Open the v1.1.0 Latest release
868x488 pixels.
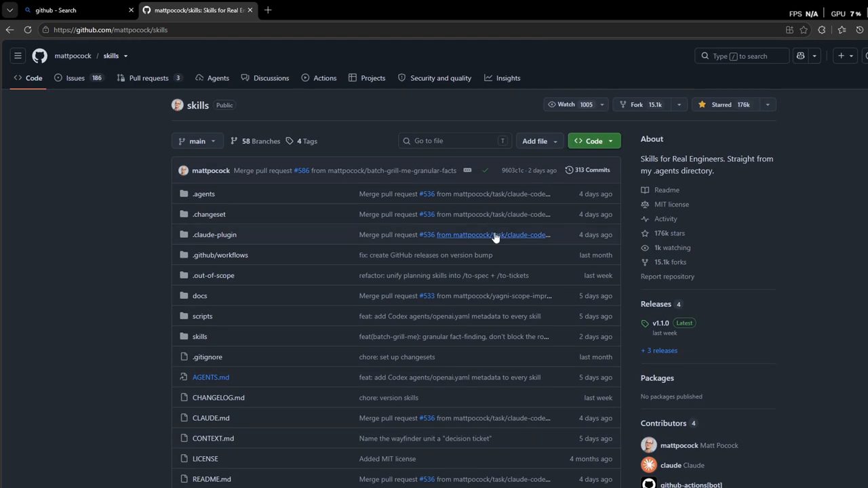(x=660, y=323)
